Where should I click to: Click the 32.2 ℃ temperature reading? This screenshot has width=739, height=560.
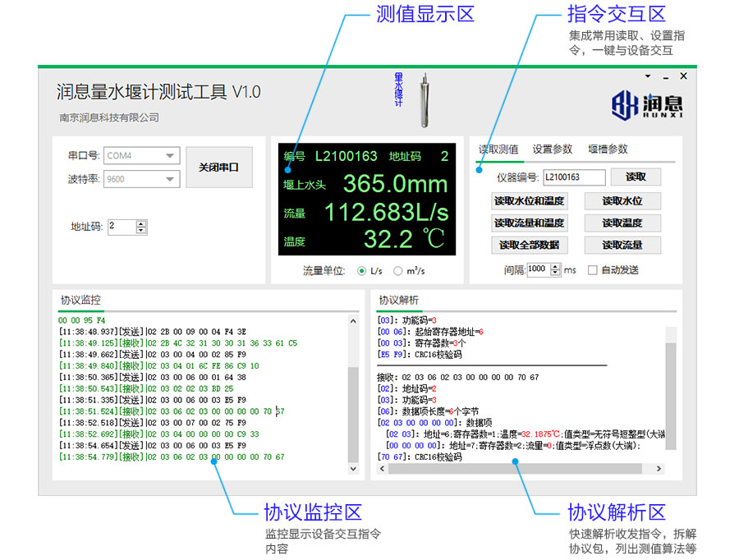click(404, 238)
